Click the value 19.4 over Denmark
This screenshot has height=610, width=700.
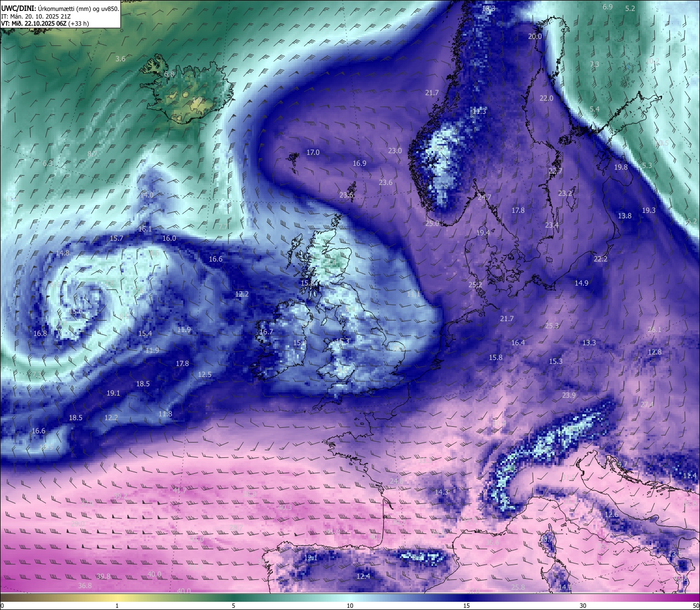(x=483, y=233)
